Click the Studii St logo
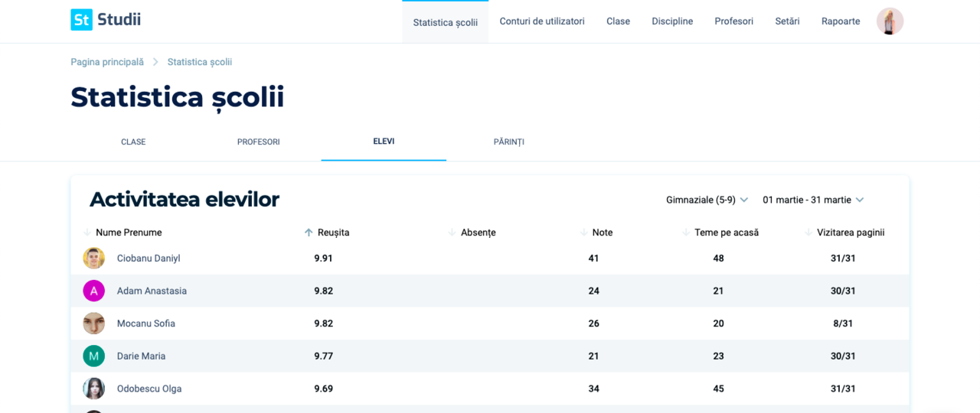980x413 pixels. tap(106, 20)
